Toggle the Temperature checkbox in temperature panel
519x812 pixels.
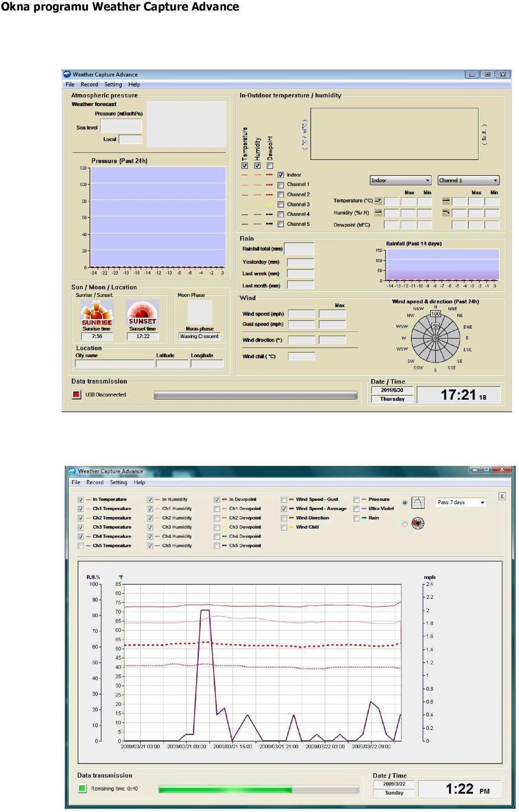(245, 166)
